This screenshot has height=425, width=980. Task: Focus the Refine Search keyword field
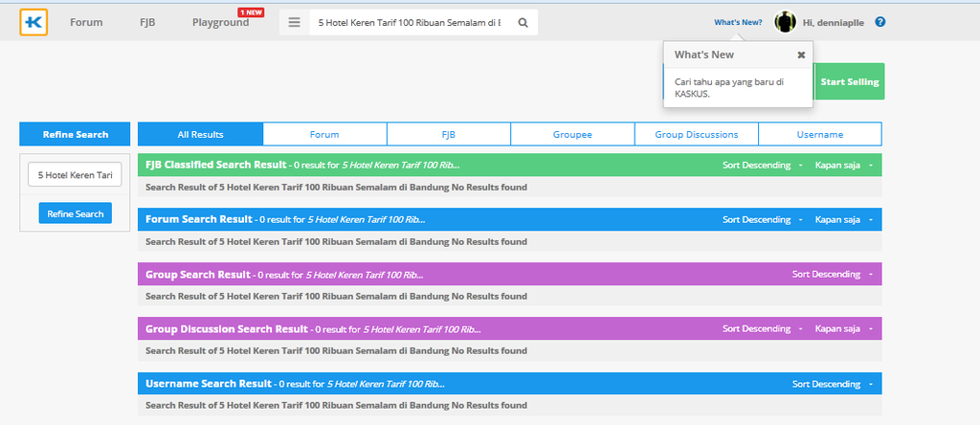75,175
